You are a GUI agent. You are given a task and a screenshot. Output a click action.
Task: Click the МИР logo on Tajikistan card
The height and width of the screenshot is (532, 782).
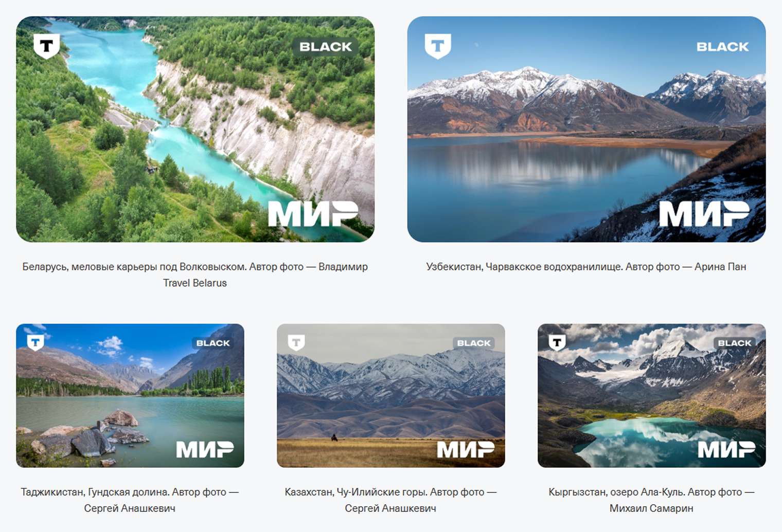(x=205, y=449)
